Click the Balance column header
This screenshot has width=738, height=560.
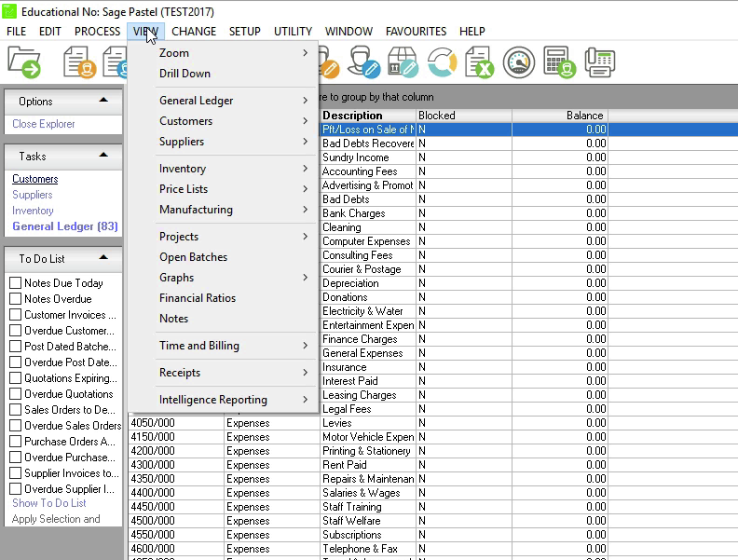(559, 116)
